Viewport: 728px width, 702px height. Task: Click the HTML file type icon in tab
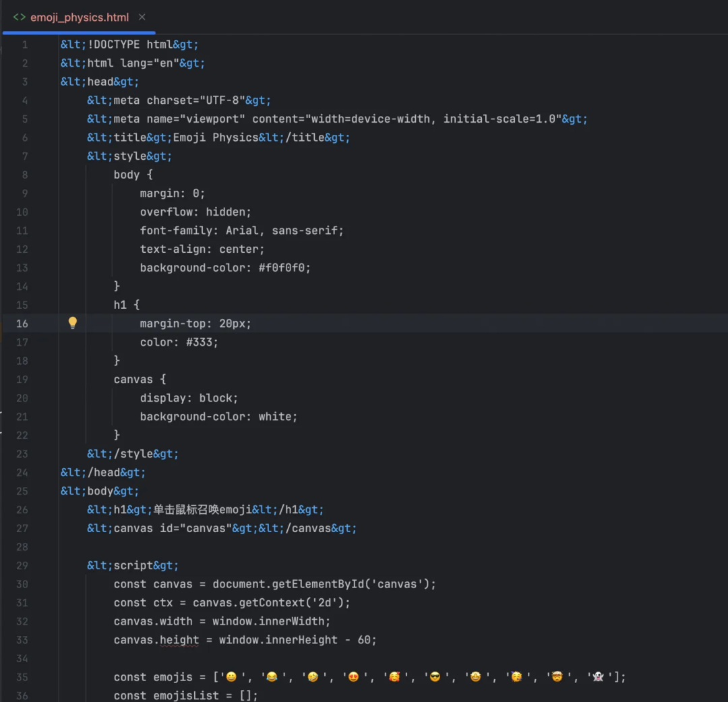tap(20, 18)
